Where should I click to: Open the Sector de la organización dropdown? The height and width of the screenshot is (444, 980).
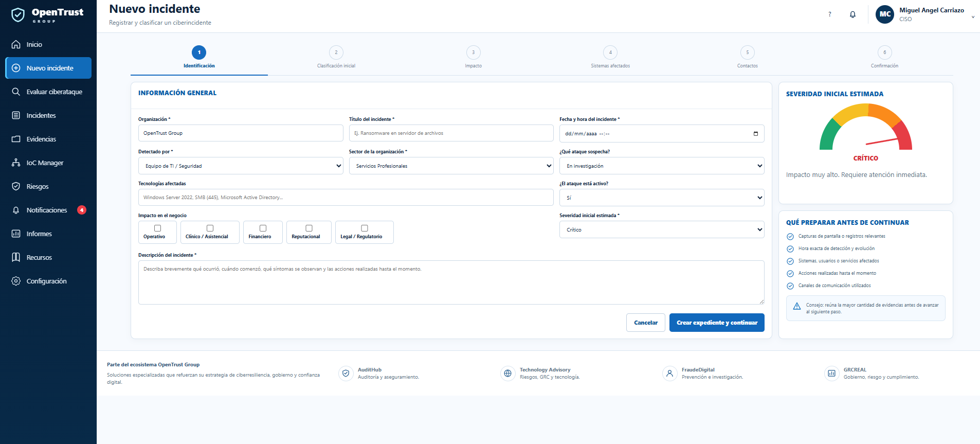[x=451, y=166]
